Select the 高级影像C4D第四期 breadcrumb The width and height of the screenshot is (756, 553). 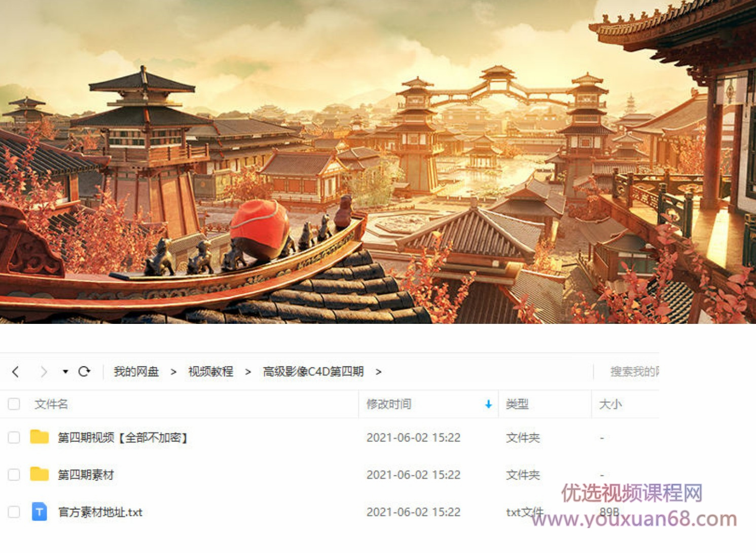[313, 372]
